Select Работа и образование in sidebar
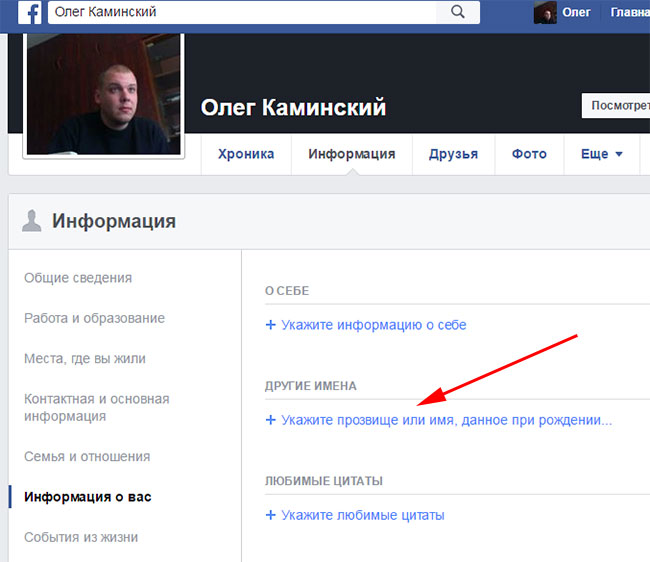 [94, 318]
